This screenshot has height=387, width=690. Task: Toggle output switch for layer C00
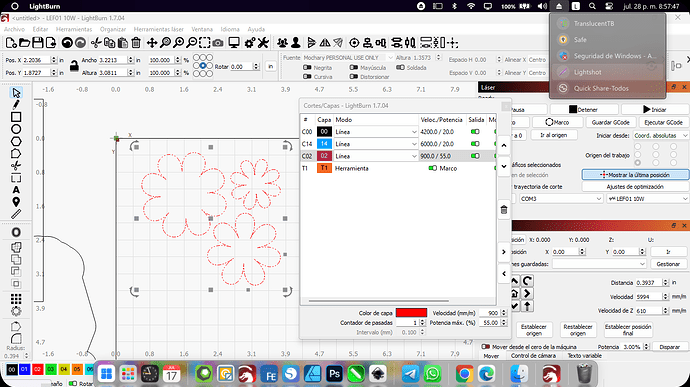[475, 132]
